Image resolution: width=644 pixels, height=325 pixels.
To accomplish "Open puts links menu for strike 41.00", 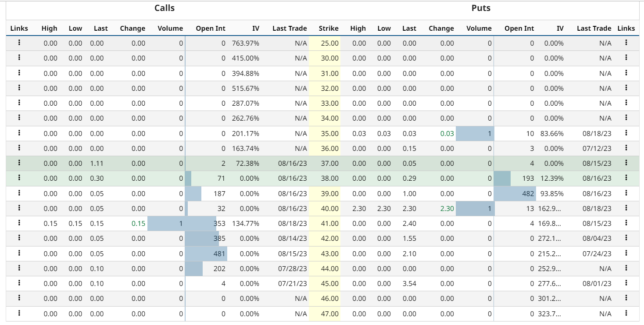I will tap(626, 223).
